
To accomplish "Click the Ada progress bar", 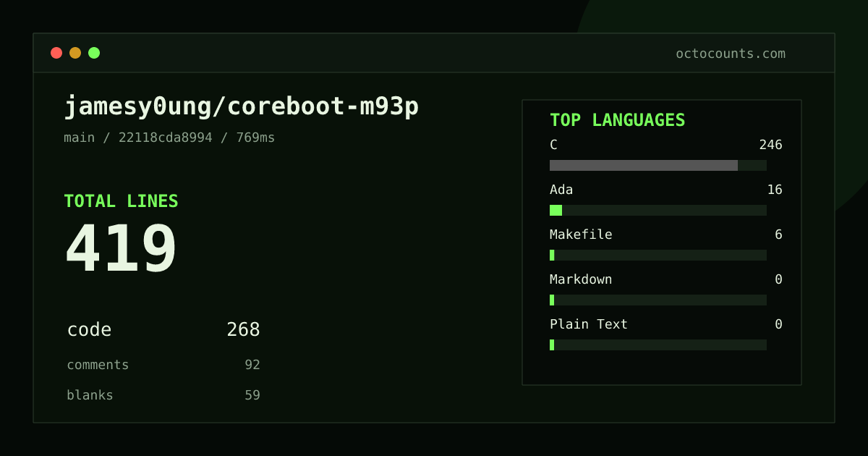I will pos(658,210).
